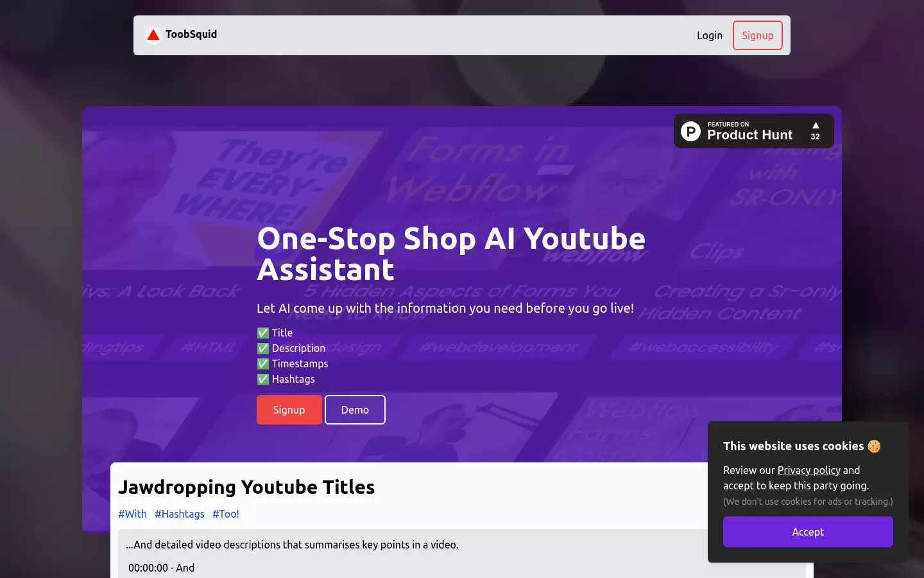Click the ToobSquid brand name text

(x=191, y=34)
